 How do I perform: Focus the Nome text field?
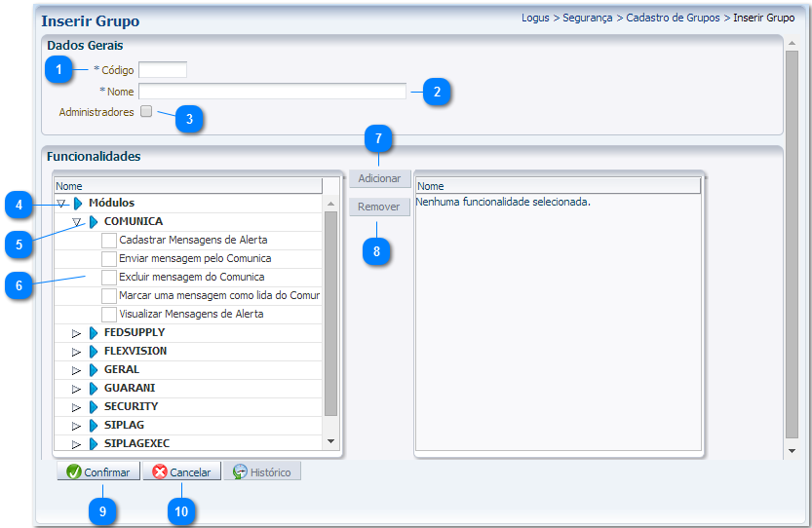point(272,91)
